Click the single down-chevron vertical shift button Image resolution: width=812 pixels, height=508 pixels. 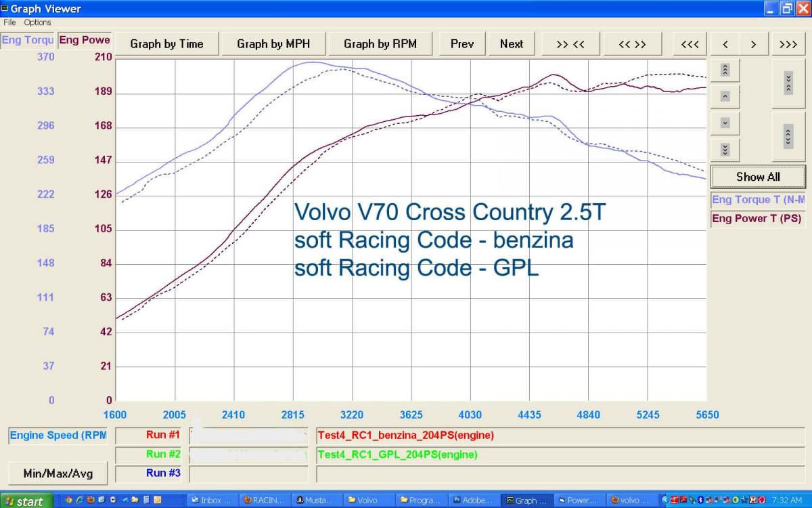pos(725,123)
